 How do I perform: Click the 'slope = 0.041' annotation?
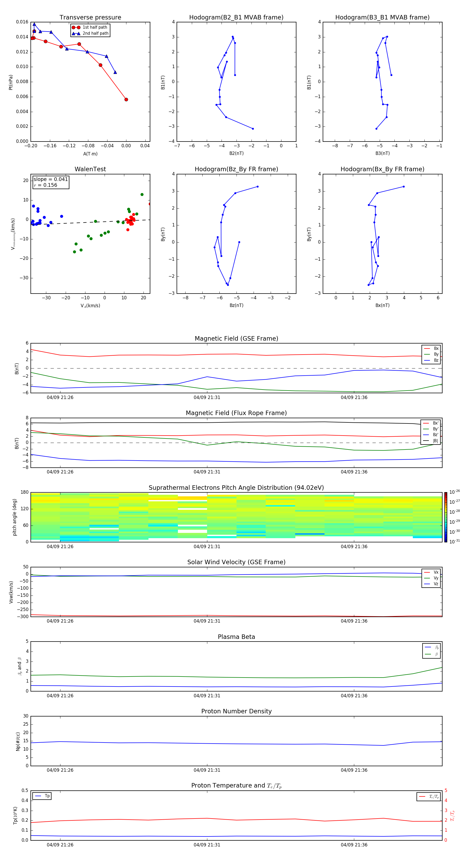[x=50, y=179]
